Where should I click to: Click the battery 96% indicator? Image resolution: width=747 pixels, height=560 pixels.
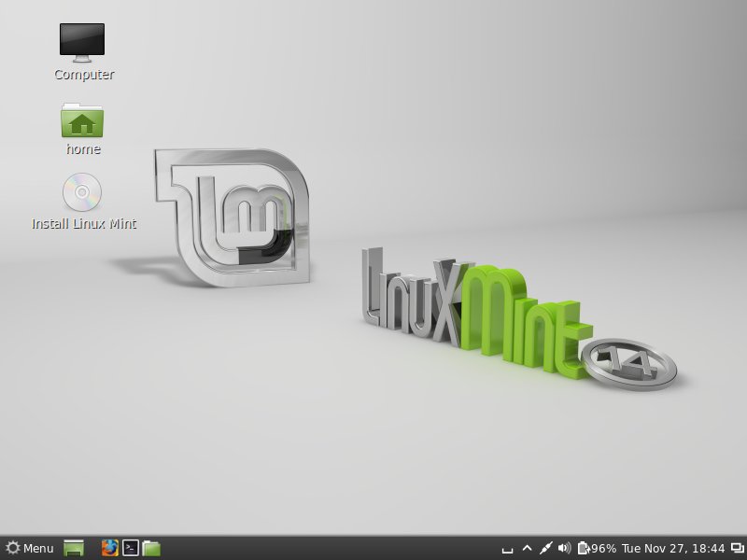pos(597,549)
